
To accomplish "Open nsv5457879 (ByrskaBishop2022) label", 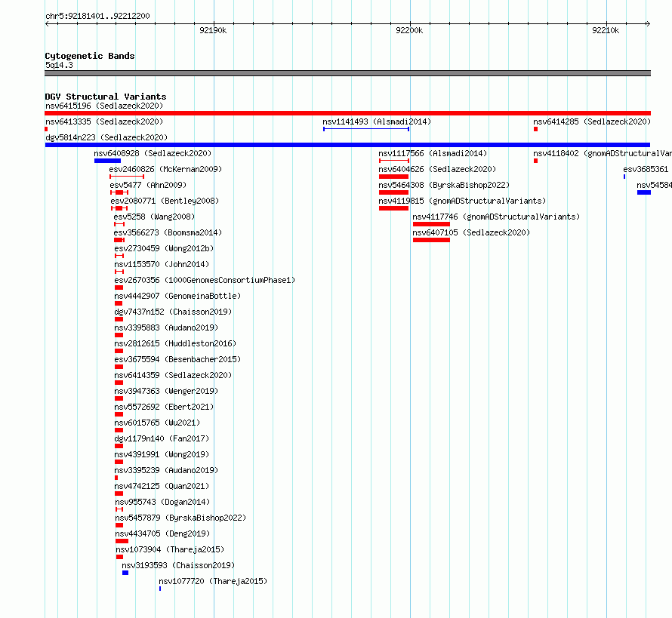I will point(180,518).
